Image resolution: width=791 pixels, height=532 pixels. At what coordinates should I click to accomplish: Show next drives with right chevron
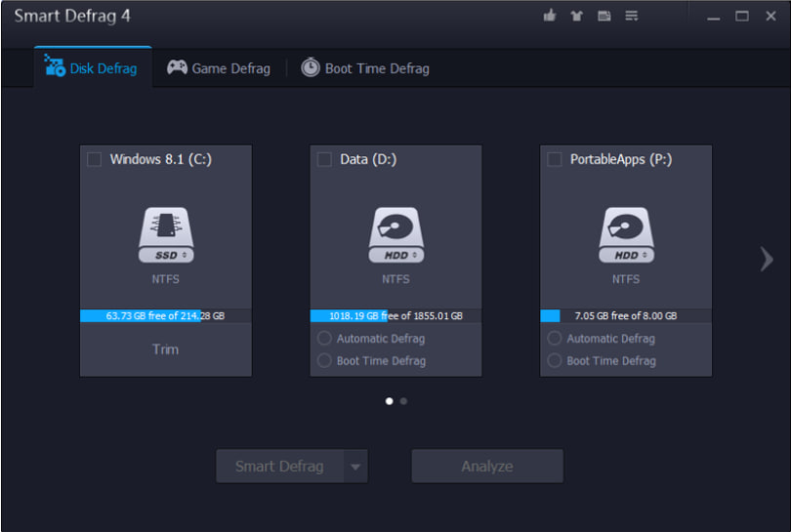click(767, 260)
